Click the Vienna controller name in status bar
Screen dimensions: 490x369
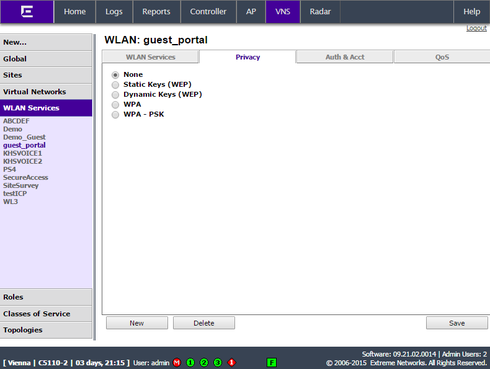19,363
